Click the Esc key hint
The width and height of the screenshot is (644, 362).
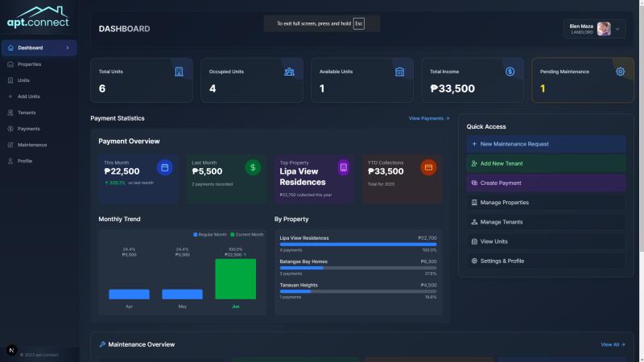[358, 24]
